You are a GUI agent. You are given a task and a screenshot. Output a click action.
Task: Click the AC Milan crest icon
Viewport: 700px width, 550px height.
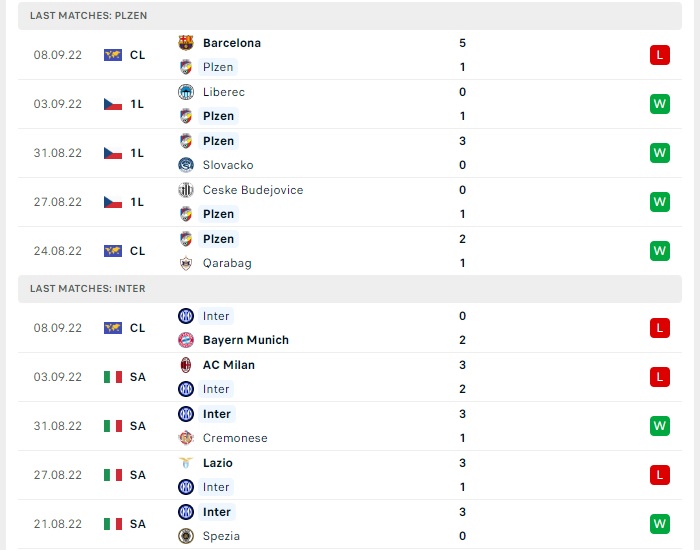click(186, 365)
